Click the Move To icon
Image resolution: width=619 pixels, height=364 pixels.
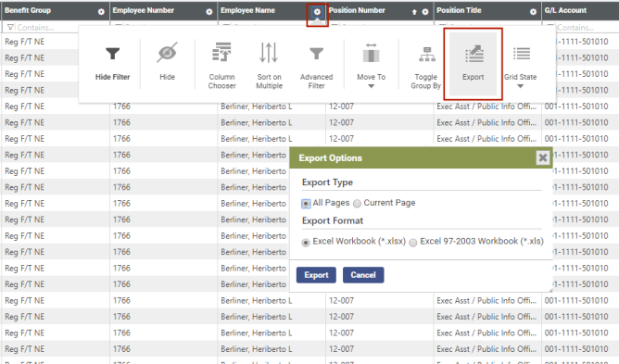tap(371, 53)
